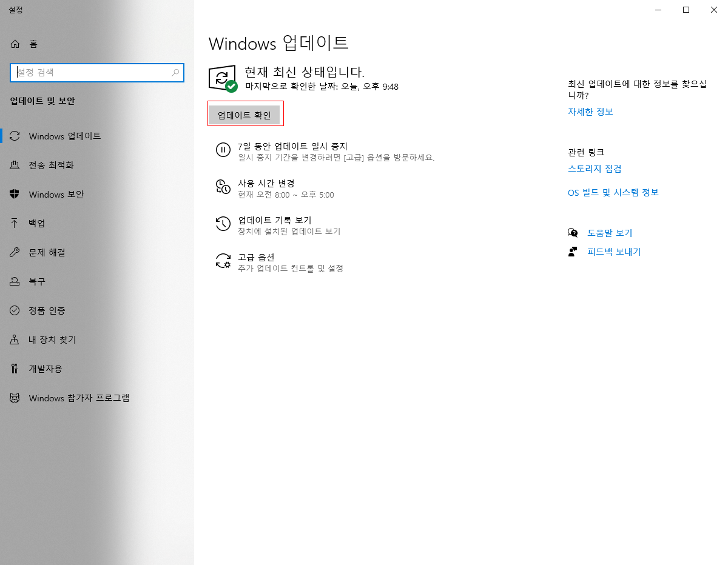Image resolution: width=728 pixels, height=565 pixels.
Task: Maximize the 설정 window
Action: 686,10
